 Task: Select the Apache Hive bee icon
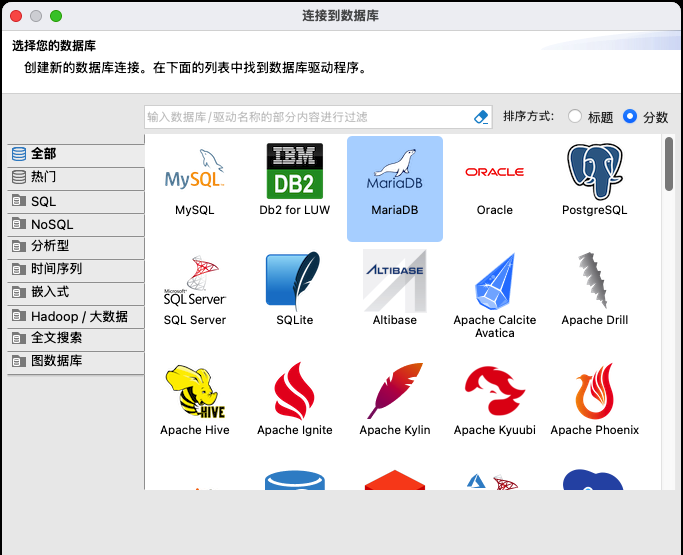pos(195,391)
